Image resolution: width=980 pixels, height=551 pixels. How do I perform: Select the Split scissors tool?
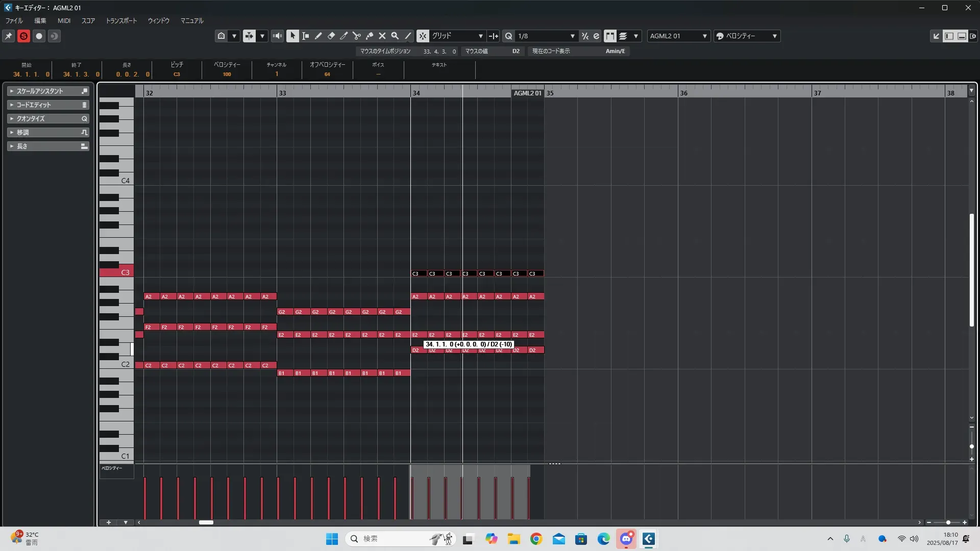click(356, 36)
